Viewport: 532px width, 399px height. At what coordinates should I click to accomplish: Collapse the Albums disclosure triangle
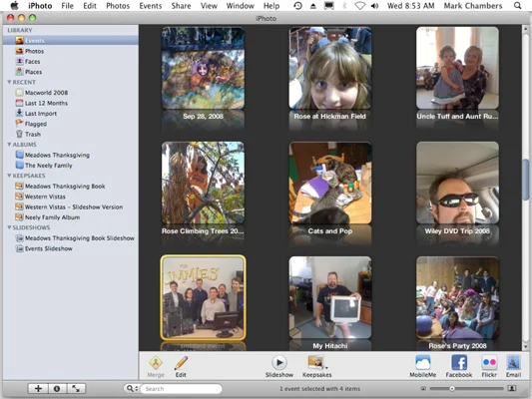point(10,145)
